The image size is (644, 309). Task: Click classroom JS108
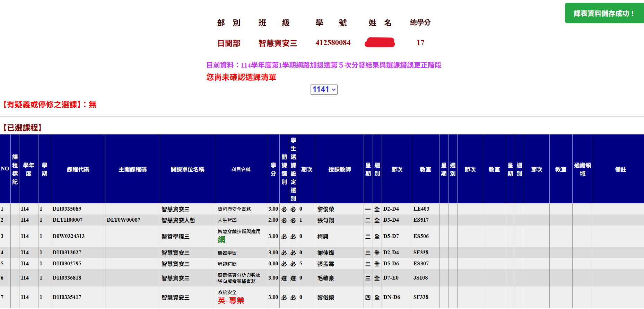click(x=420, y=278)
